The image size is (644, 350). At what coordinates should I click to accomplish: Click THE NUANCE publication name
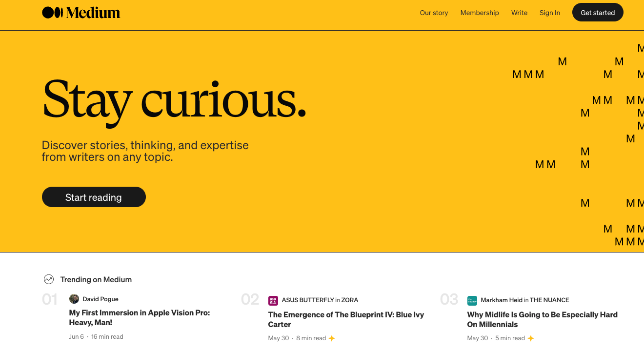[x=548, y=300]
